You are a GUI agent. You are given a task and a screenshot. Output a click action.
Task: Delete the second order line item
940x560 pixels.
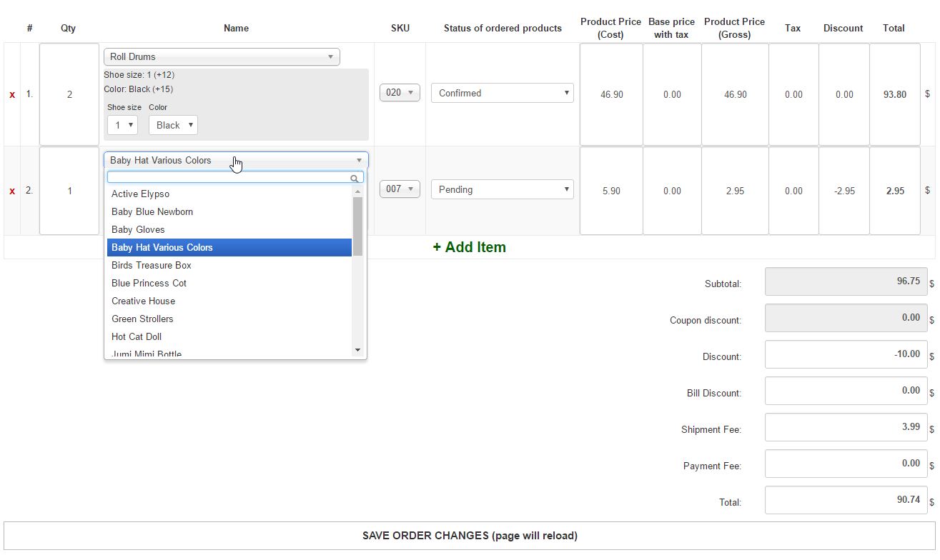11,191
